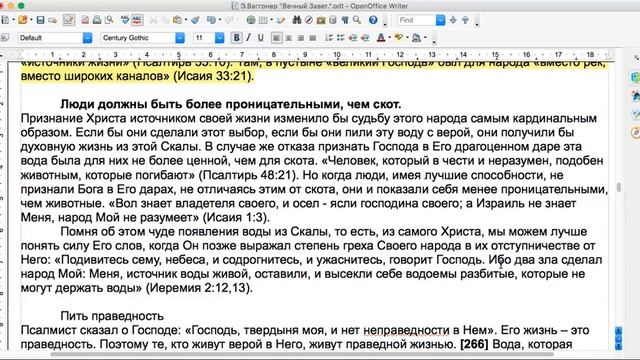Image resolution: width=640 pixels, height=360 pixels.
Task: Center text horizontally
Action: pos(289,38)
